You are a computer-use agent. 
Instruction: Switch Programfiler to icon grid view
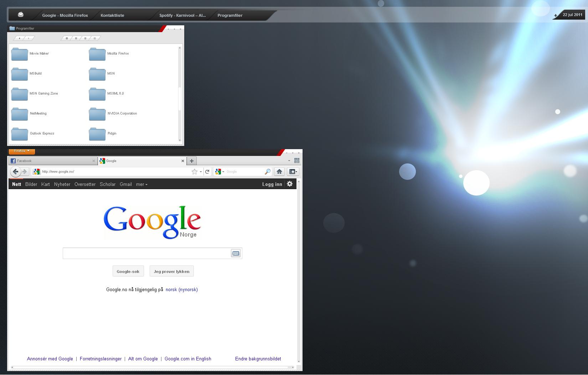[76, 38]
